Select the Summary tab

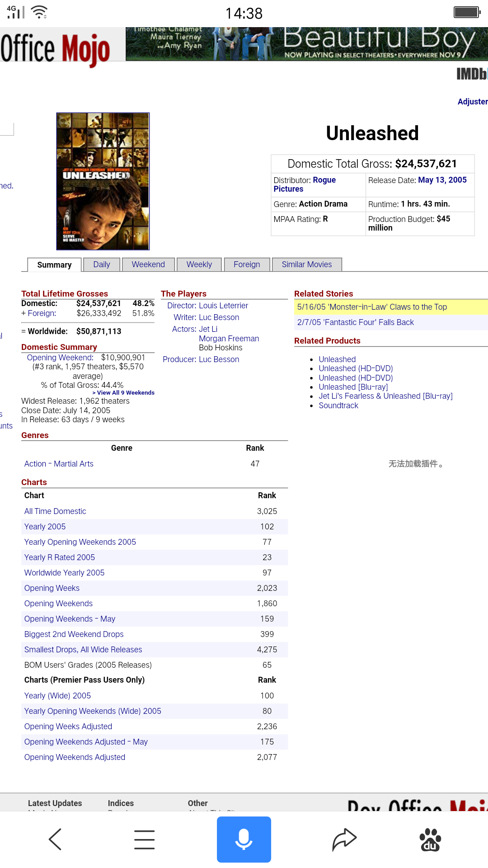click(54, 264)
